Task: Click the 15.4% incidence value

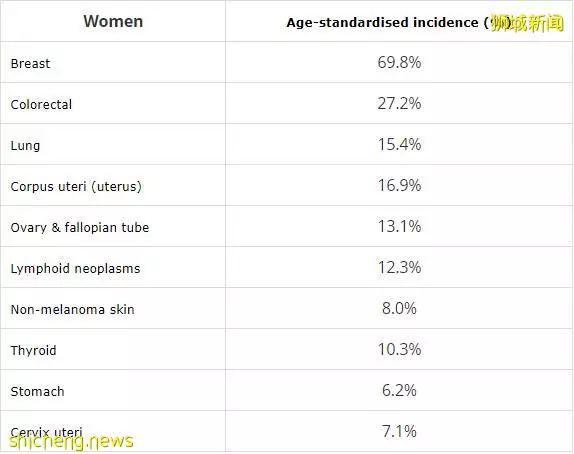Action: (399, 144)
